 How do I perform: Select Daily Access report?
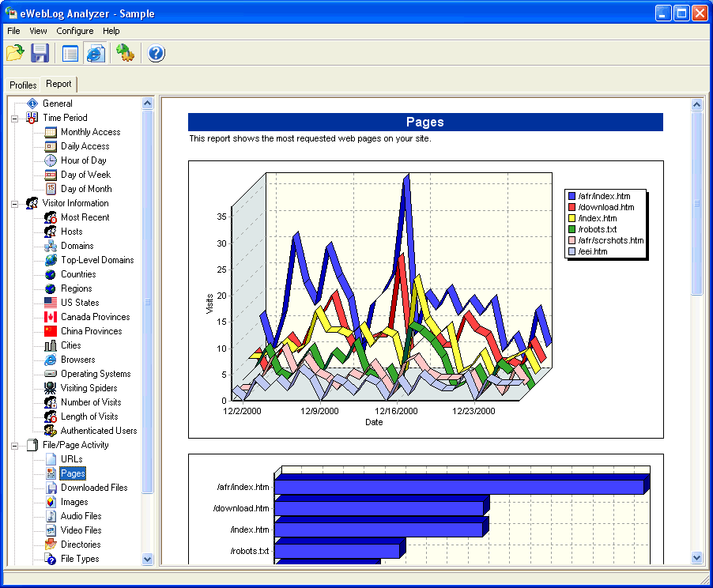(85, 146)
